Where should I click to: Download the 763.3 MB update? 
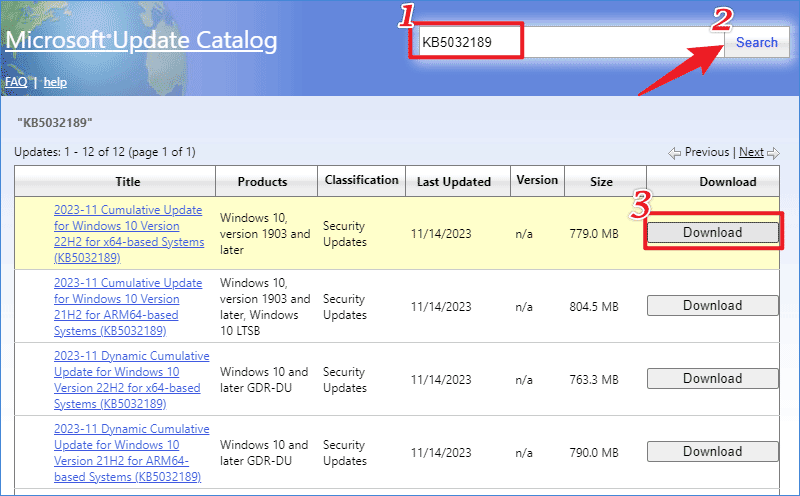point(713,379)
